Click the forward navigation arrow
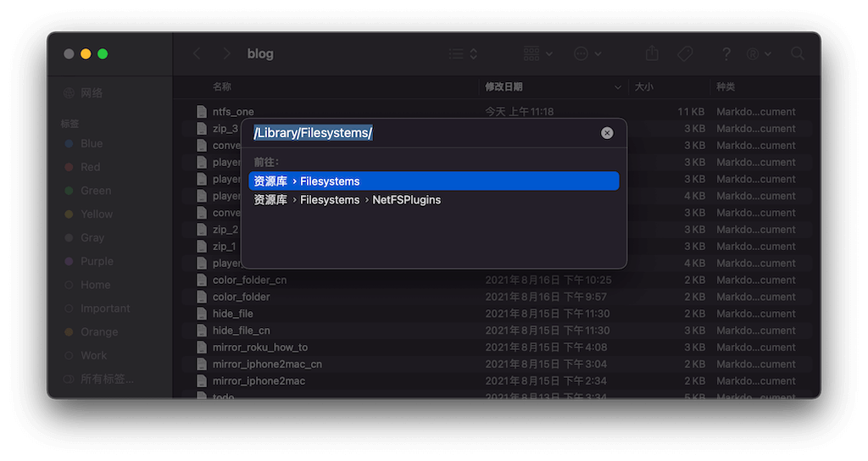Viewport: 868px width, 461px height. [x=226, y=53]
